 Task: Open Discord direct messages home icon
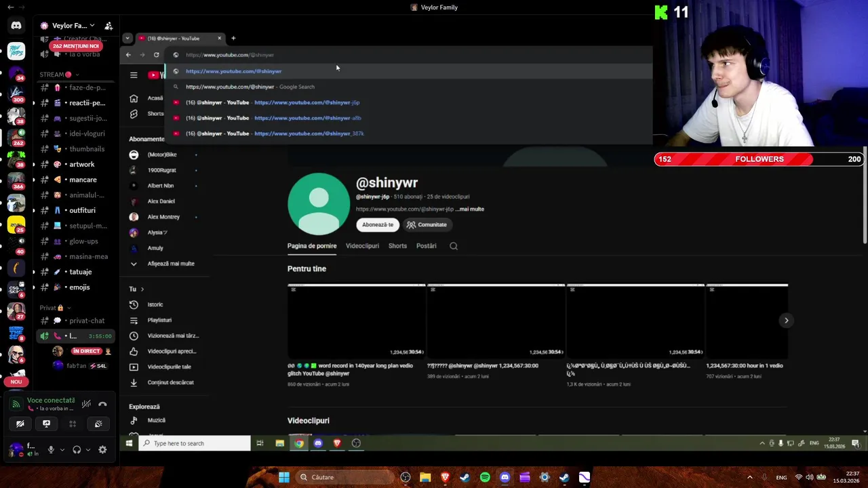[16, 26]
